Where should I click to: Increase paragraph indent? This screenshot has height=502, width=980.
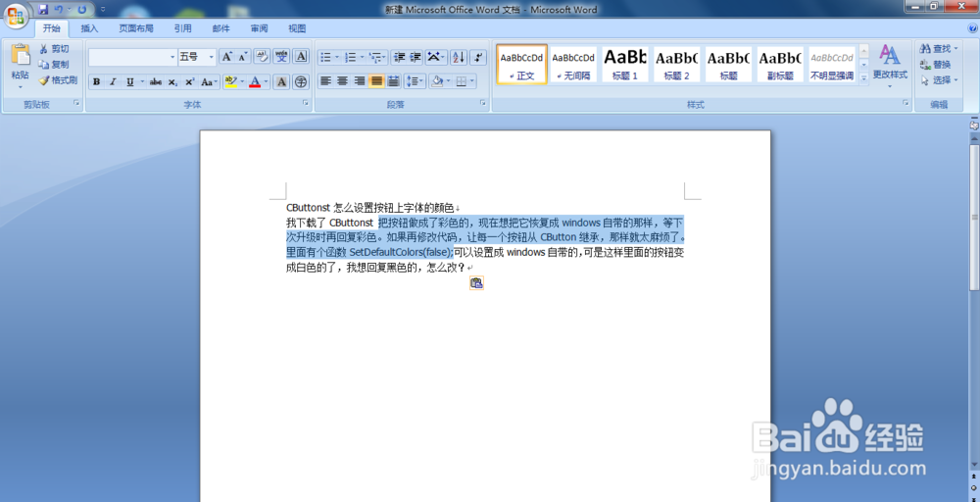(415, 58)
